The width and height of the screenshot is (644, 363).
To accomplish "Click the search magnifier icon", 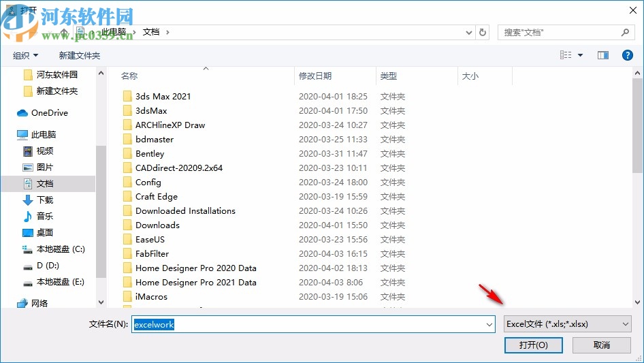I will click(x=625, y=32).
